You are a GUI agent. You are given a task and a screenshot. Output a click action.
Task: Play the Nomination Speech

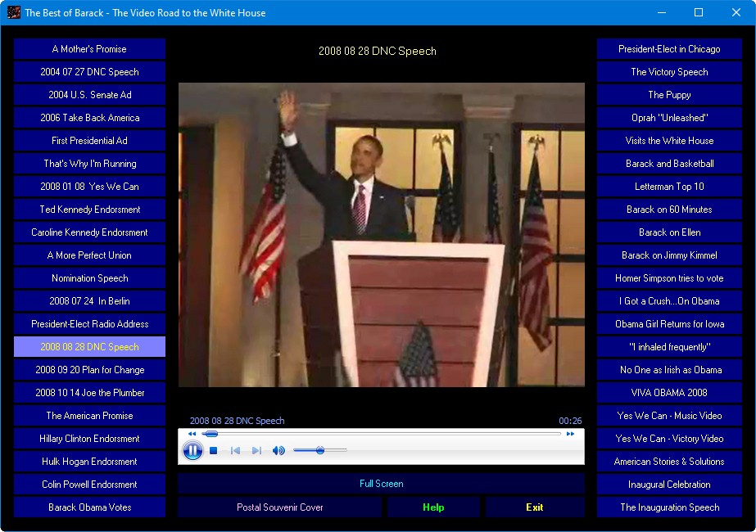pyautogui.click(x=89, y=277)
